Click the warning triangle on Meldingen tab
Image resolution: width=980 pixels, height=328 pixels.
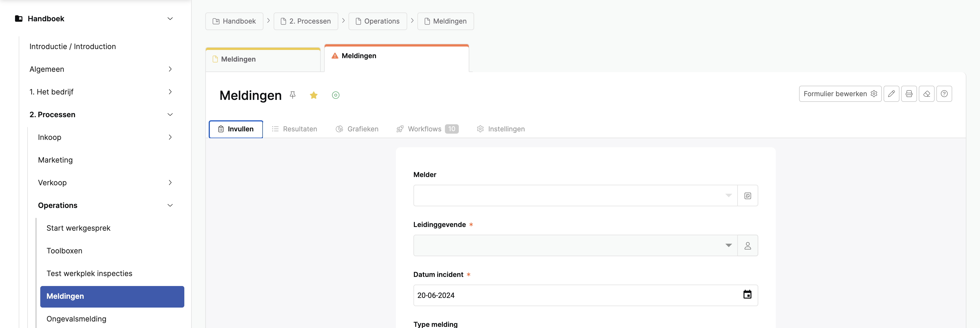335,56
